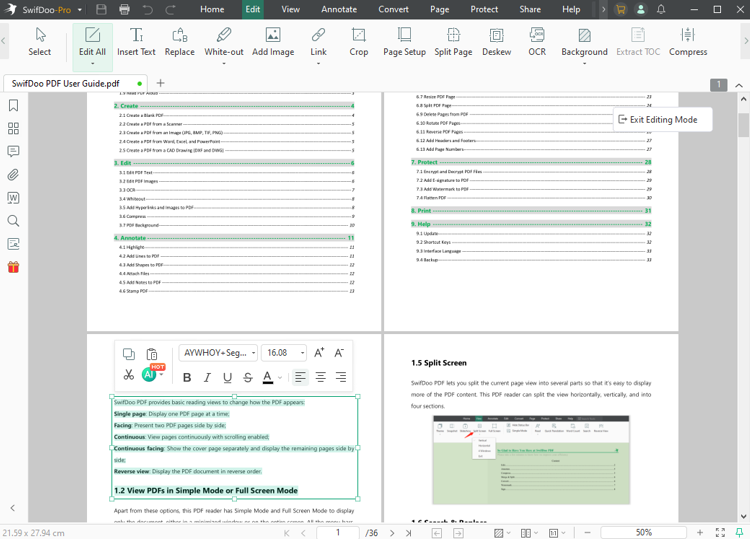Paste using the clipboard icon
This screenshot has height=541, width=750.
tap(152, 354)
